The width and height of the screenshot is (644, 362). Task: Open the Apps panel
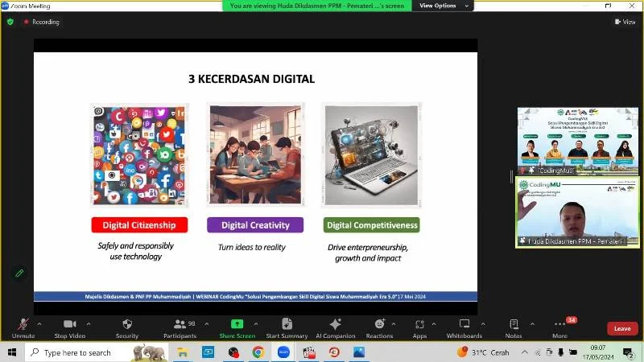pos(419,328)
